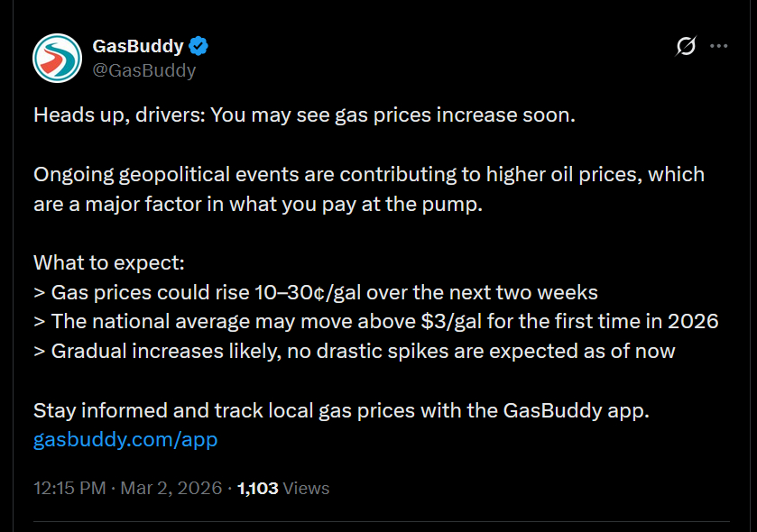The width and height of the screenshot is (757, 532).
Task: Open the three-dot More options menu
Action: tap(718, 46)
